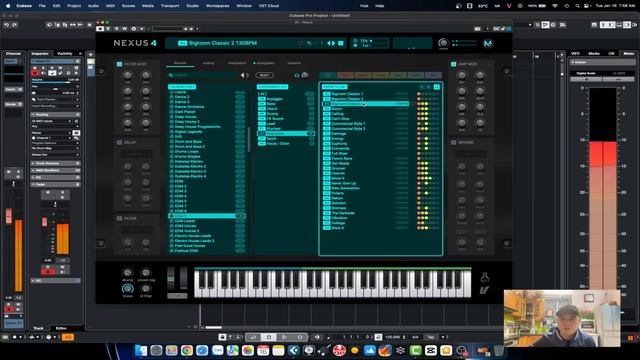Toggle the FILTER section power
Image resolution: width=640 pixels, height=360 pixels.
click(x=120, y=218)
